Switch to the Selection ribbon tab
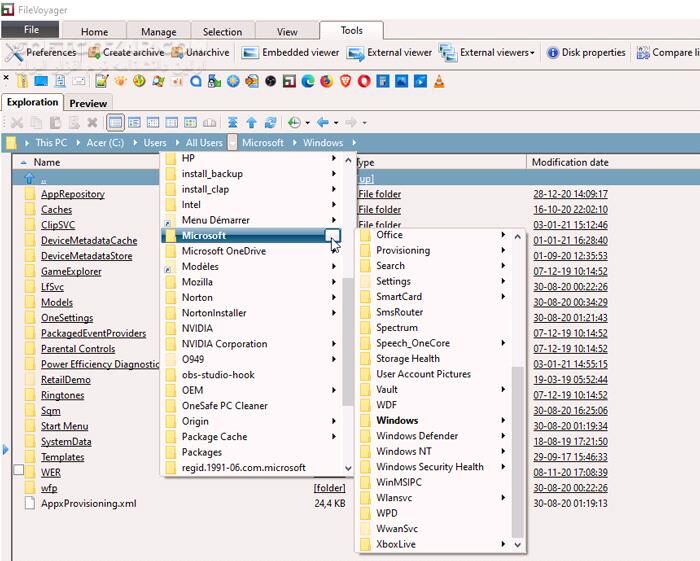700x561 pixels. click(x=222, y=32)
